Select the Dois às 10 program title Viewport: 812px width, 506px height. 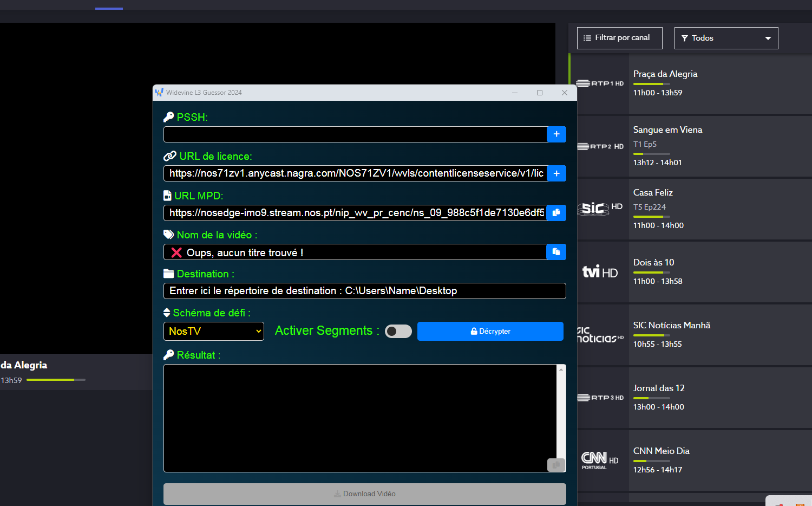point(654,263)
